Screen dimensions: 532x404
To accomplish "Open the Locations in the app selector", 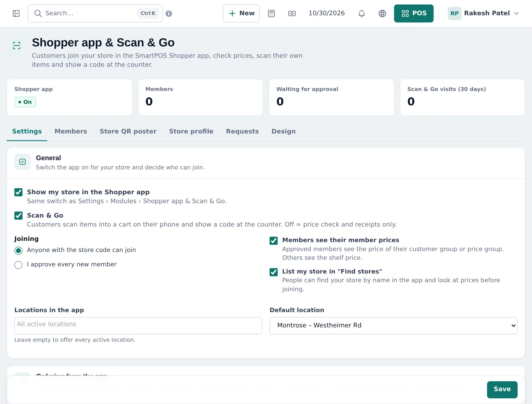I will click(138, 326).
